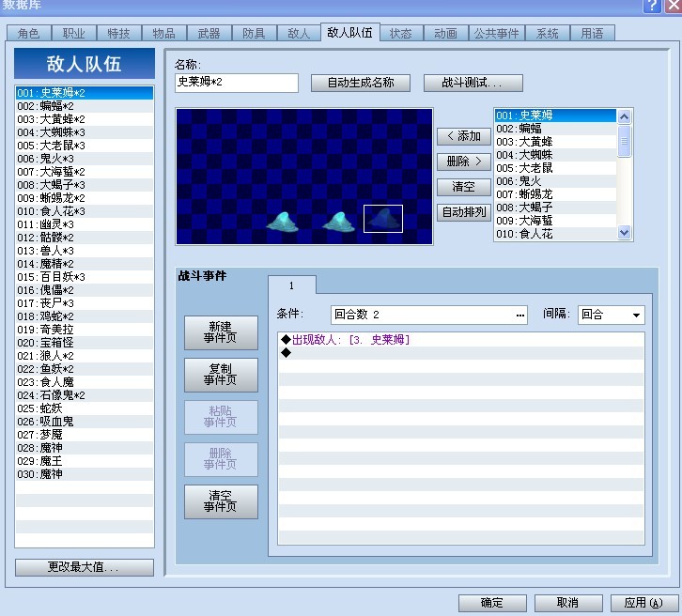Select troop 010:食人花*3
This screenshot has width=682, height=616.
85,211
